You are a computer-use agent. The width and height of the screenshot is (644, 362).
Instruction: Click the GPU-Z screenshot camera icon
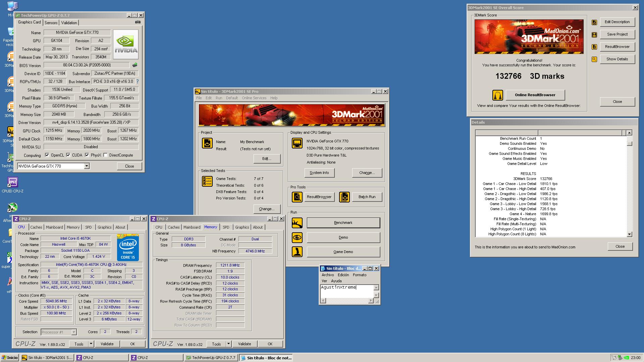click(138, 22)
